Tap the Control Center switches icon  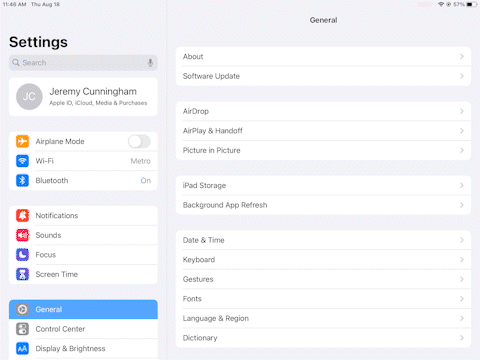[x=22, y=329]
